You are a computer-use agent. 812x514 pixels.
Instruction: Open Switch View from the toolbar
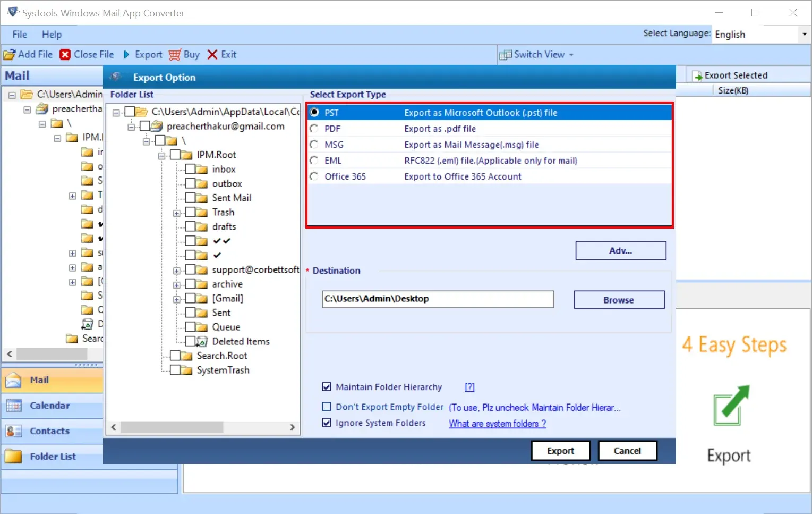(x=536, y=54)
